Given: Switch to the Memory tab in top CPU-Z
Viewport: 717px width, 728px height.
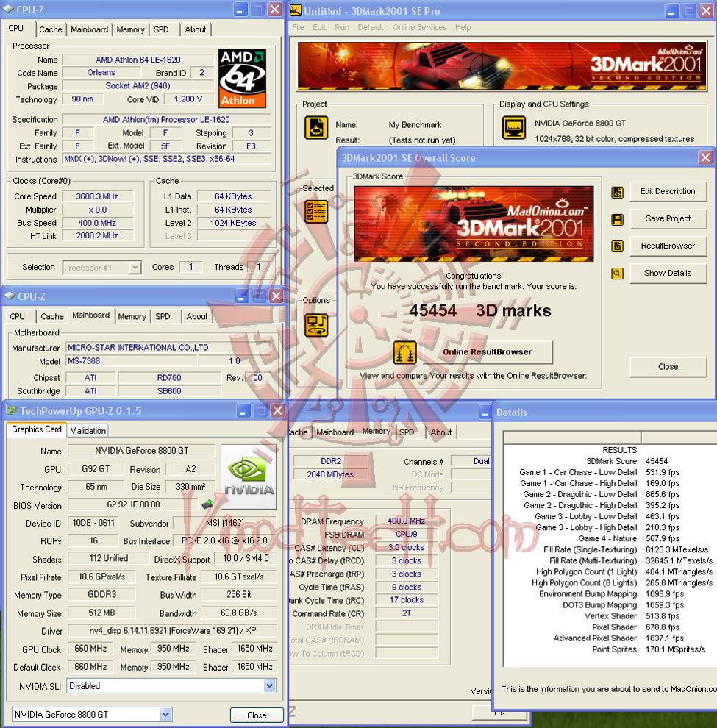Looking at the screenshot, I should tap(130, 29).
